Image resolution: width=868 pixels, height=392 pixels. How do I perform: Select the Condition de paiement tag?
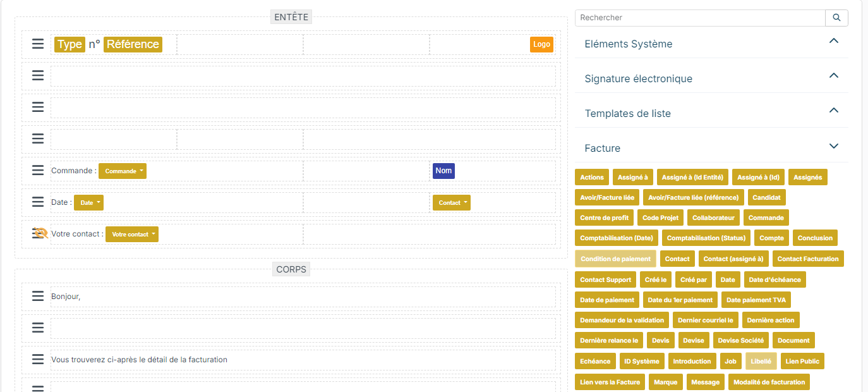tap(615, 259)
